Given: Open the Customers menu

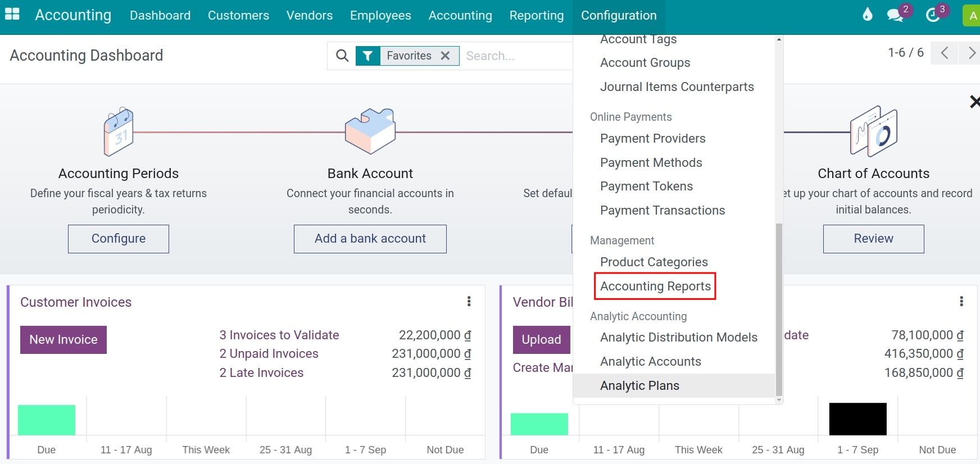Looking at the screenshot, I should (238, 16).
